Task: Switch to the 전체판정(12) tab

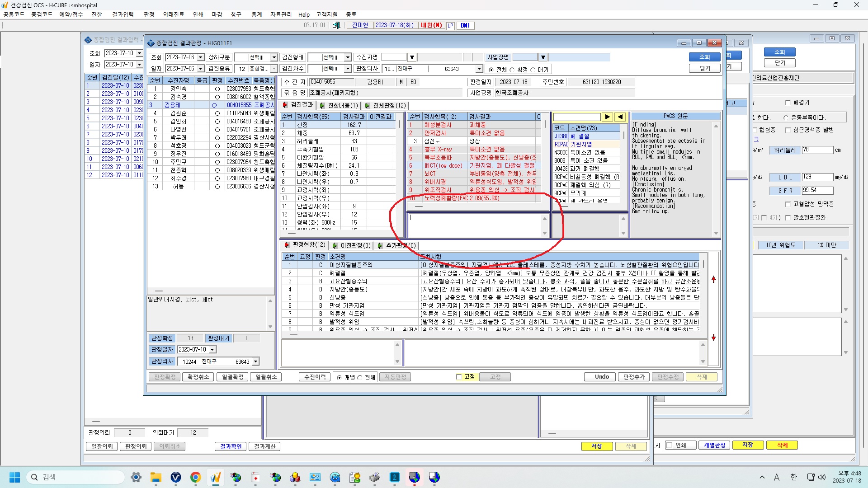Action: pyautogui.click(x=386, y=105)
